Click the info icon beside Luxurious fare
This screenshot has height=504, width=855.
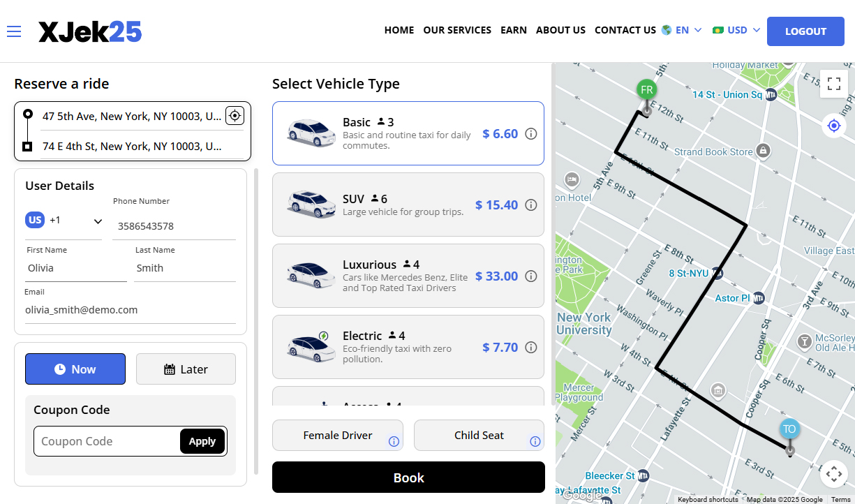point(531,276)
